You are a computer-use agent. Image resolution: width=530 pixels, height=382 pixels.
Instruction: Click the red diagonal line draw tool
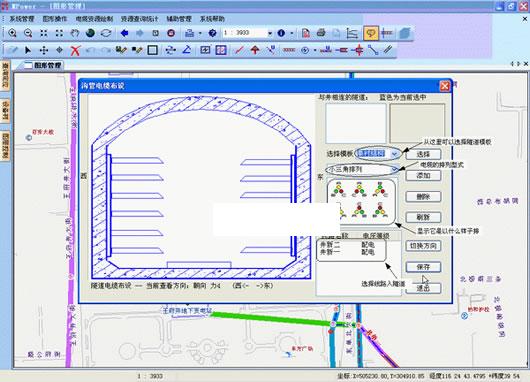point(239,50)
